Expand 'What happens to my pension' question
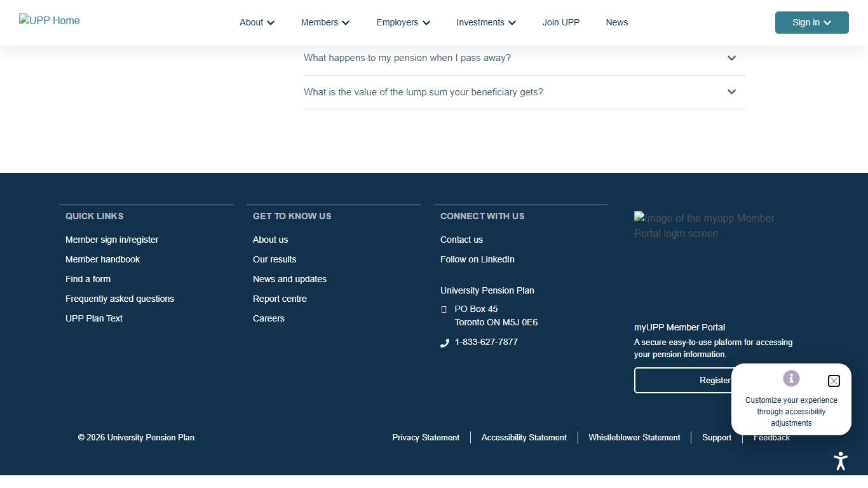This screenshot has width=868, height=488. [731, 58]
